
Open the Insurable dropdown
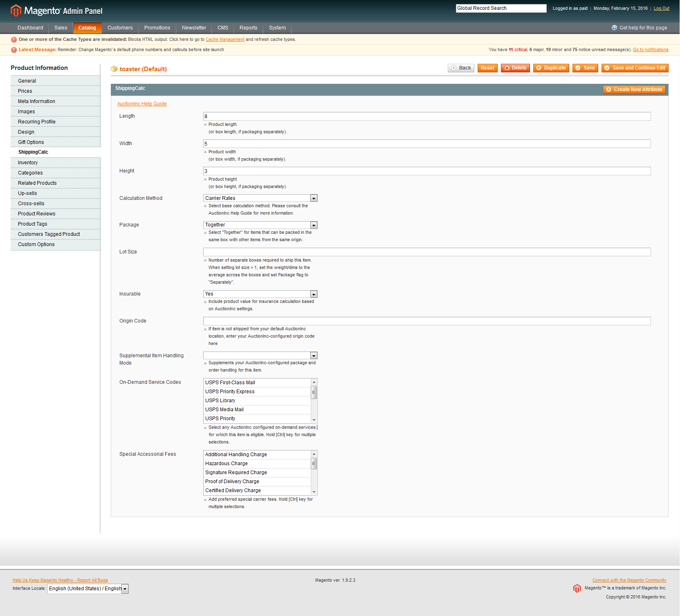coord(260,294)
